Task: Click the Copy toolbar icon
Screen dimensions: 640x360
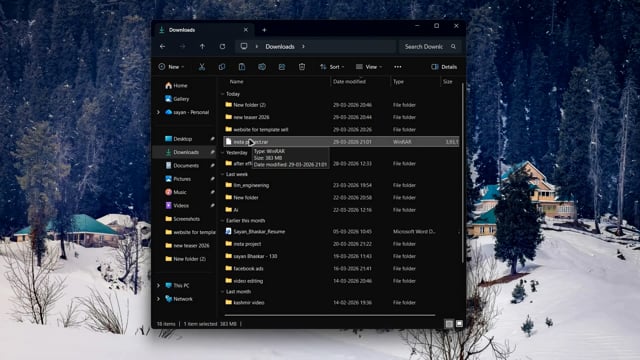Action: tap(222, 67)
